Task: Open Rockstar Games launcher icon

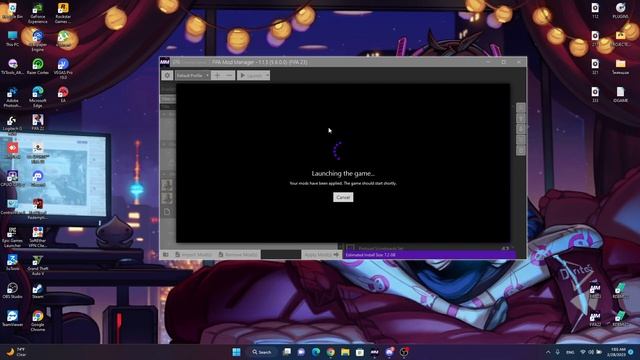Action: pyautogui.click(x=63, y=13)
